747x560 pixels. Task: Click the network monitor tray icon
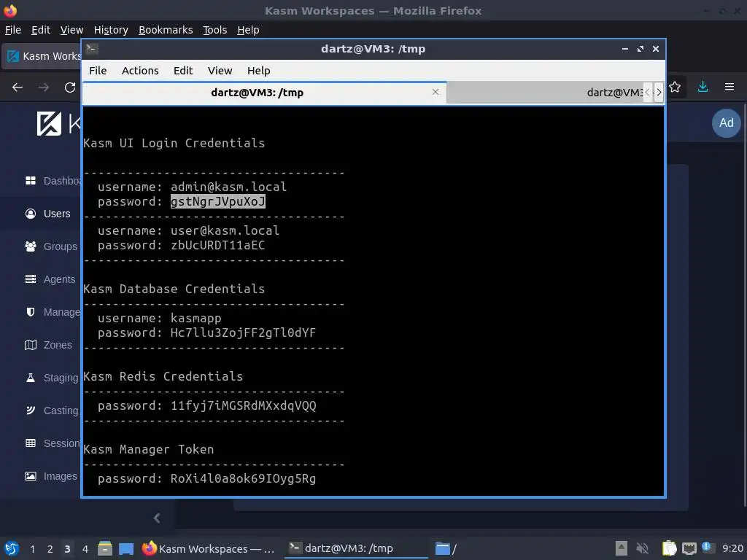tap(689, 548)
